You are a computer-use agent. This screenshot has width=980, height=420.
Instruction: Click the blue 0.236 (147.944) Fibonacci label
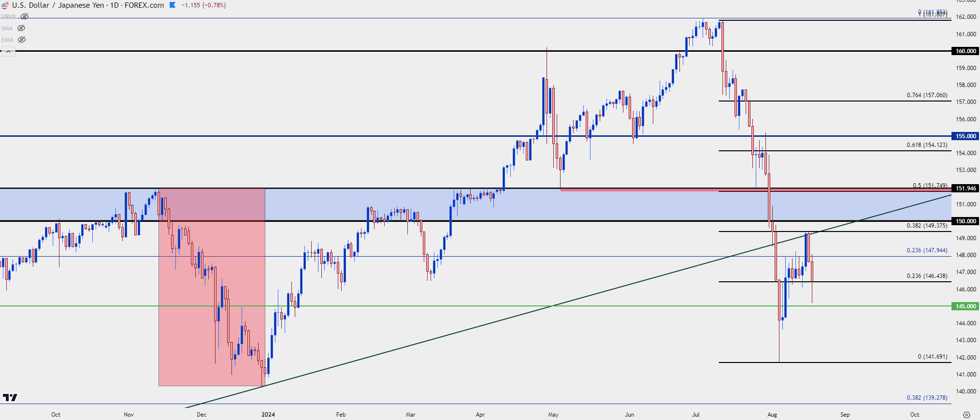click(x=927, y=250)
